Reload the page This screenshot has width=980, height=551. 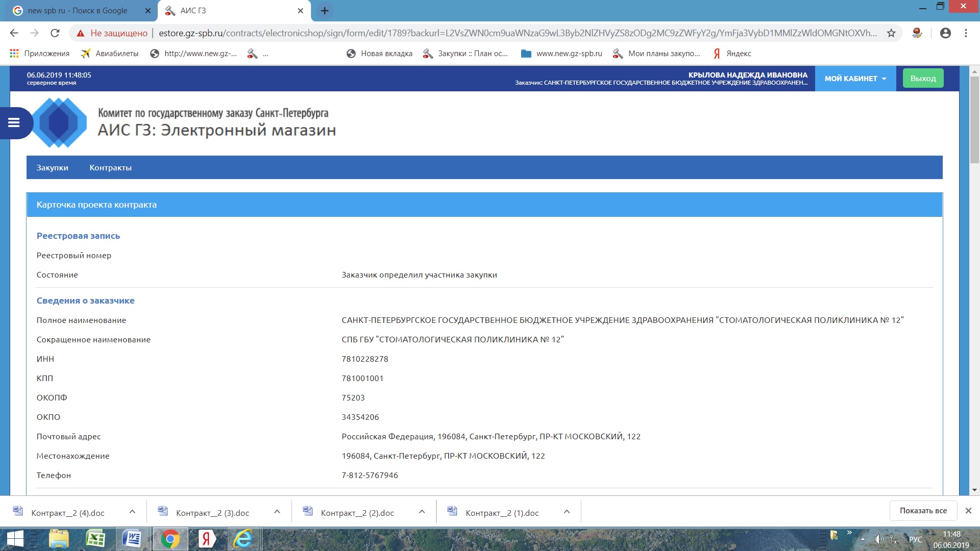[55, 33]
